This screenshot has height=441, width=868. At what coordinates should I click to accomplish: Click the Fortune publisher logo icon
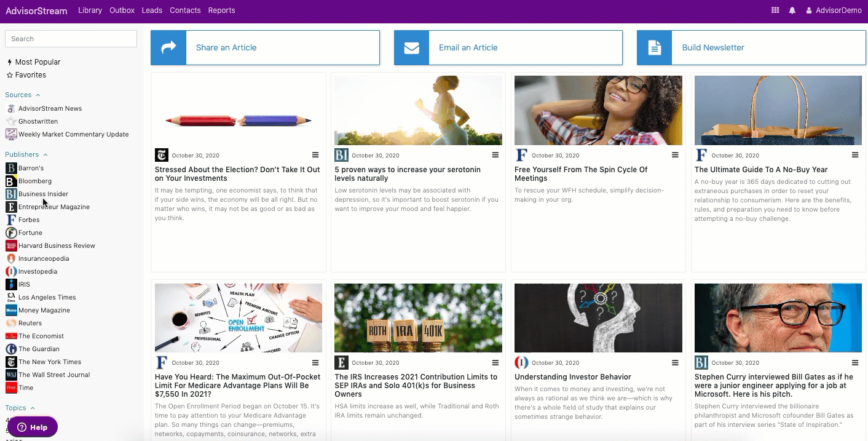[11, 232]
